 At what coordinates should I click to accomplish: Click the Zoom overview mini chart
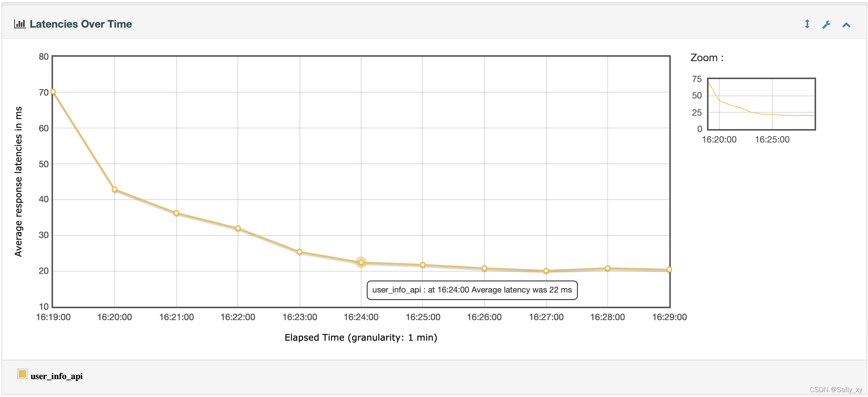coord(762,104)
